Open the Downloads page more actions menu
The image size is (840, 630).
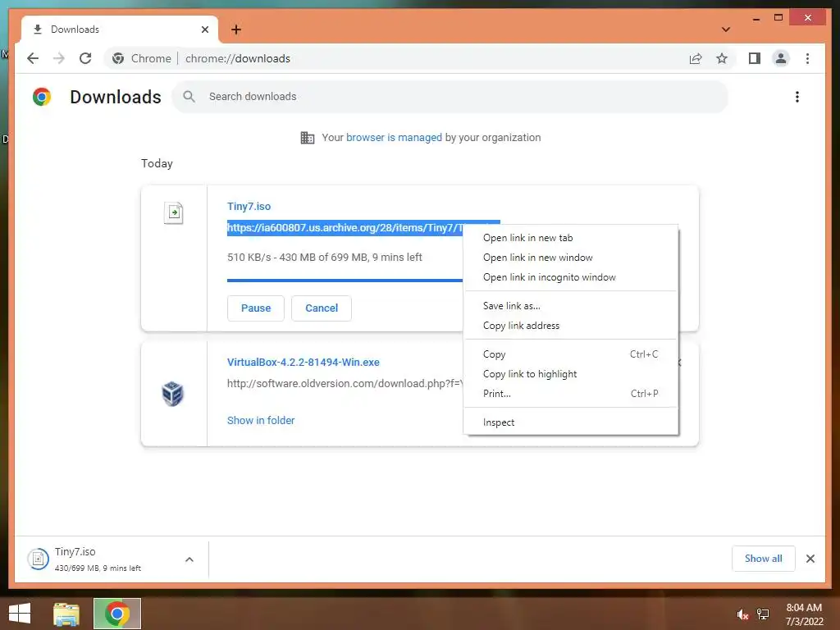click(797, 97)
